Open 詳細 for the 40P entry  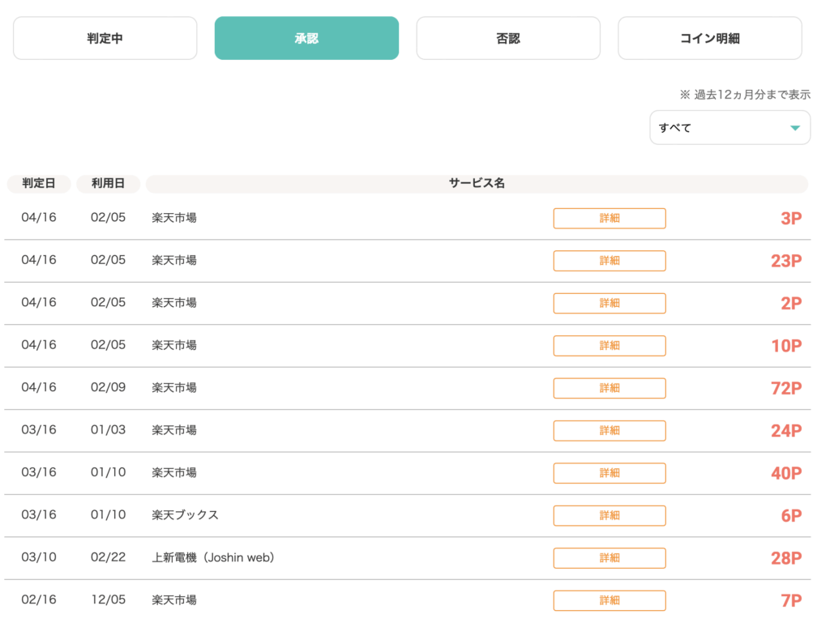tap(609, 473)
